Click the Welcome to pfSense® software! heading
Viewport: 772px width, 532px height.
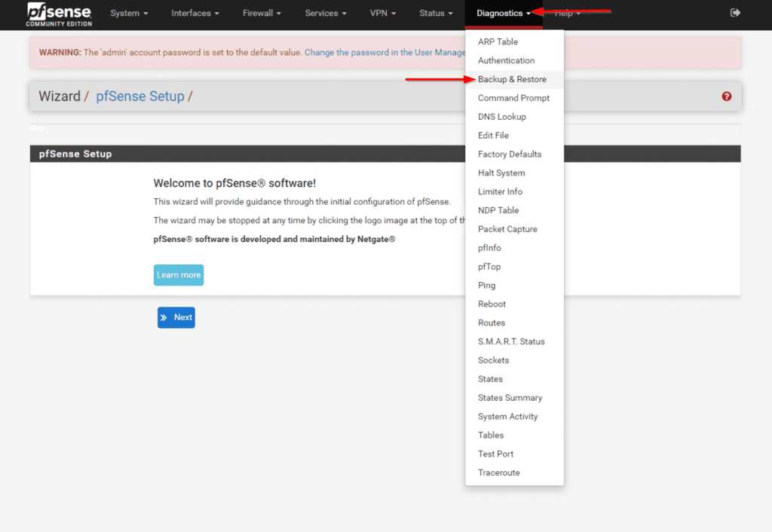click(235, 183)
